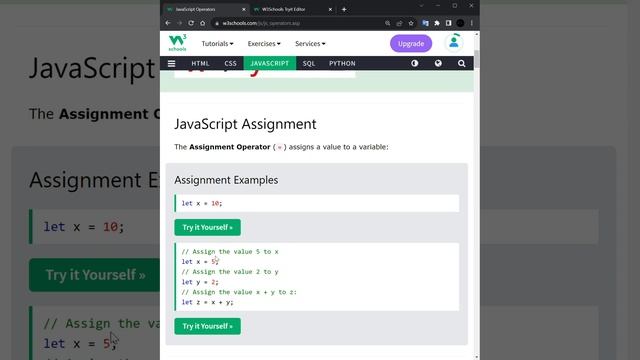Open the extensions puzzle icon

point(437,23)
